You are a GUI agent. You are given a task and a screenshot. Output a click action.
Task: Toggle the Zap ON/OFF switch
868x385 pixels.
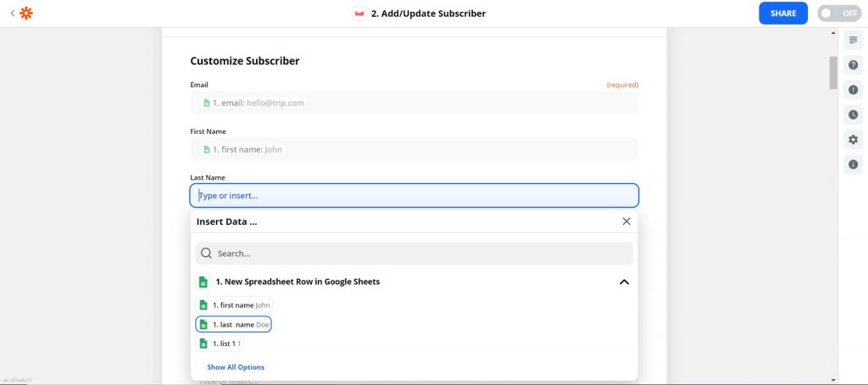click(839, 14)
